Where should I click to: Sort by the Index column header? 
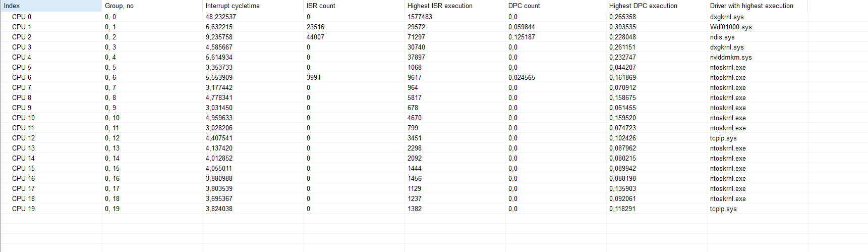tap(12, 6)
